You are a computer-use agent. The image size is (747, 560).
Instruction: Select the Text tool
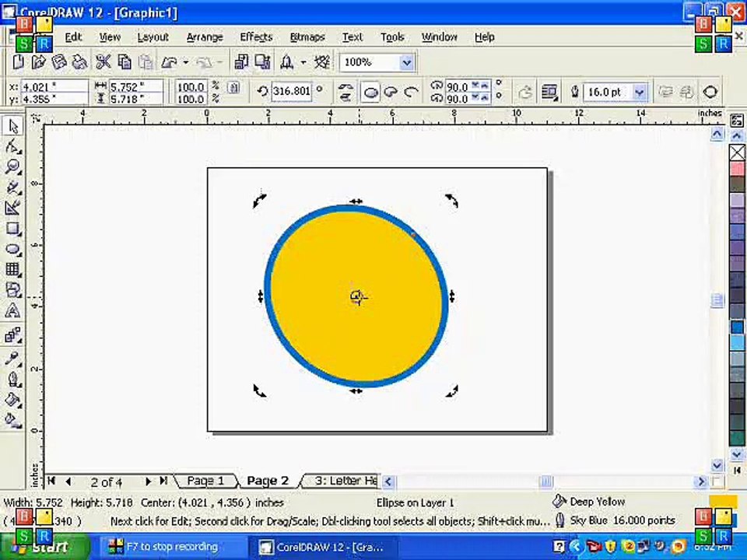tap(12, 310)
